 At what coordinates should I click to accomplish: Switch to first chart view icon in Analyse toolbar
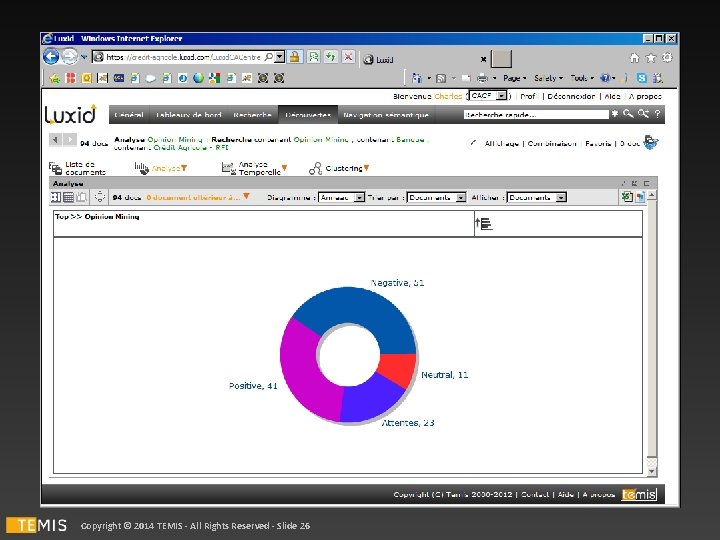(56, 197)
